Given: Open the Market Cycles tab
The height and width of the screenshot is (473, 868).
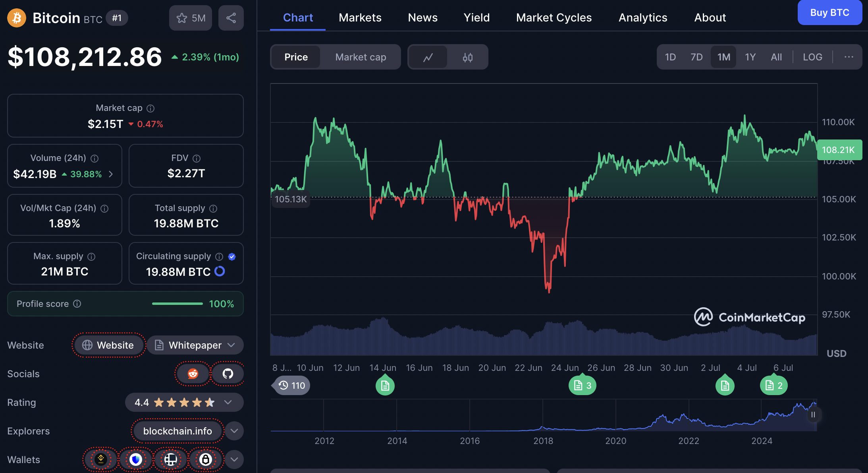Looking at the screenshot, I should (554, 17).
